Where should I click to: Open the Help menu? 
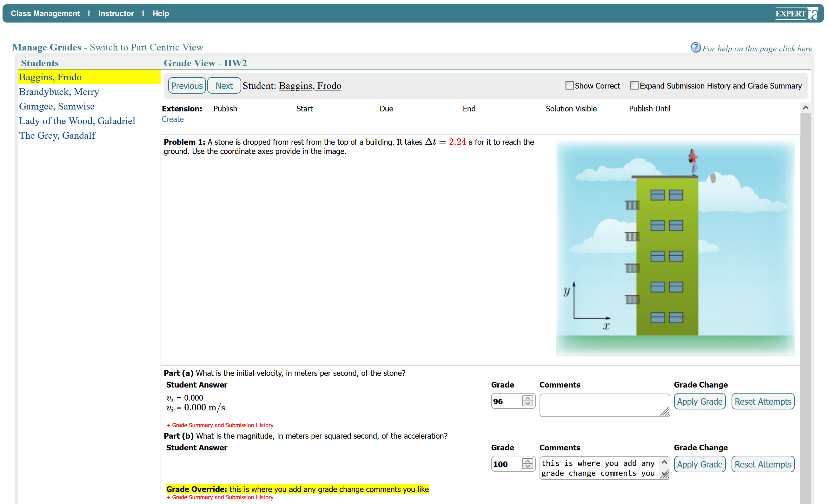coord(161,13)
